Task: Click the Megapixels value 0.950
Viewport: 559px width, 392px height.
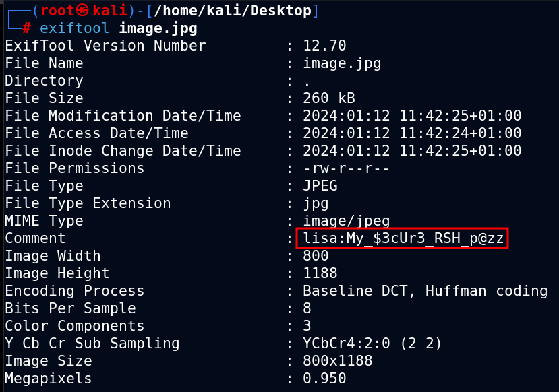Action: point(324,378)
